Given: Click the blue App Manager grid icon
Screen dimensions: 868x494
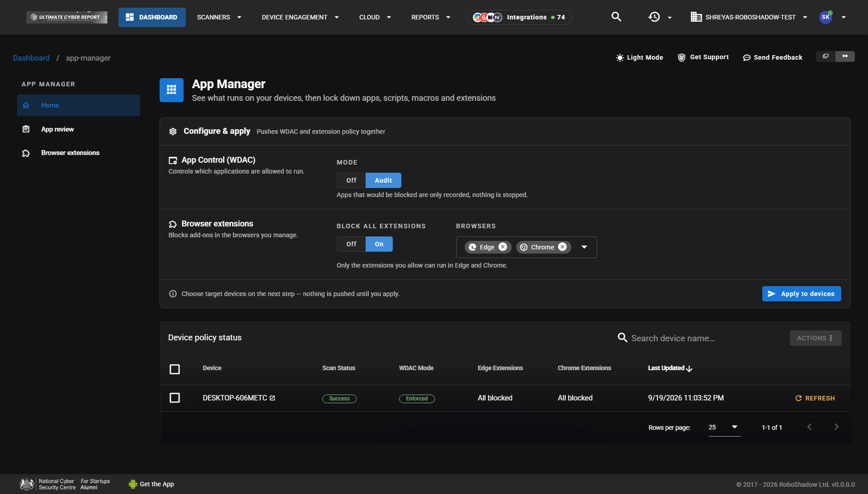Looking at the screenshot, I should (171, 90).
